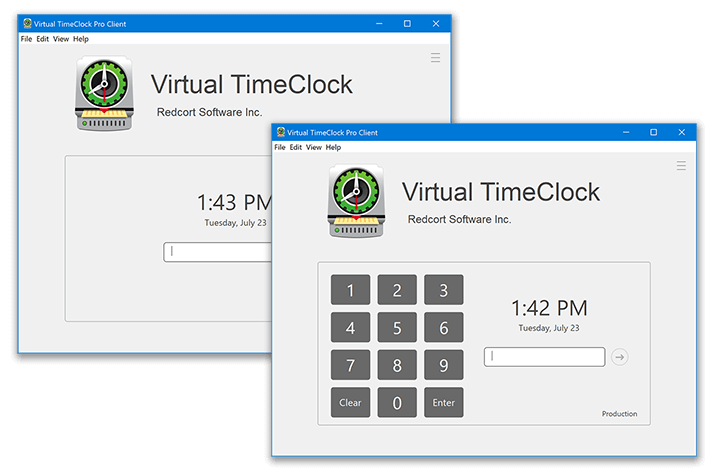Screen dimensions: 713x474
Task: Tap keypad digit 2
Action: [x=397, y=290]
